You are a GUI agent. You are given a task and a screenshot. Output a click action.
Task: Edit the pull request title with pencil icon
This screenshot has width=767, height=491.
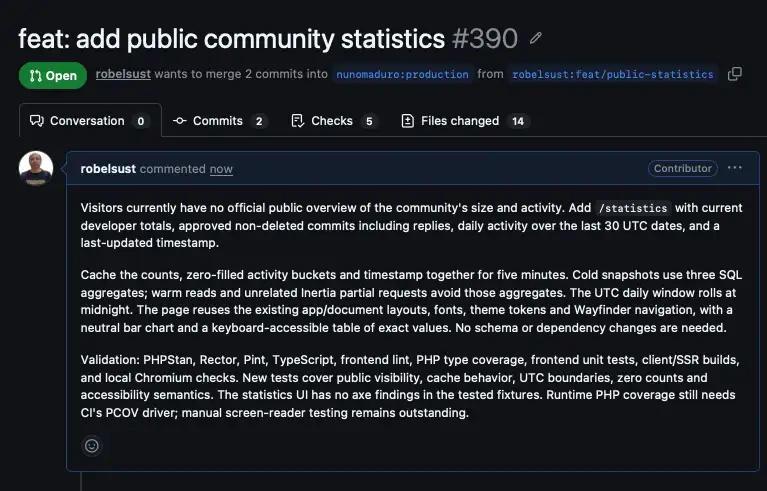click(x=536, y=38)
